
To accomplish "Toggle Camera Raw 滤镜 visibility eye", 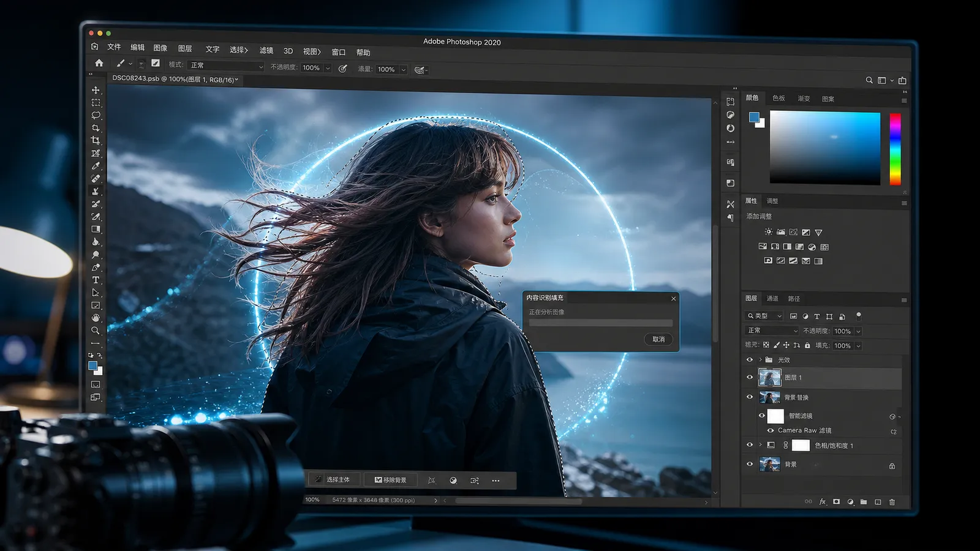I will click(x=771, y=430).
